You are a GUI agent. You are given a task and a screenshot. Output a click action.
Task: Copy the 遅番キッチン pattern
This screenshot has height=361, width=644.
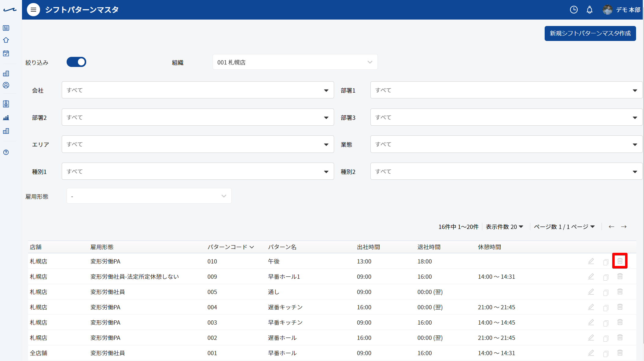(606, 308)
